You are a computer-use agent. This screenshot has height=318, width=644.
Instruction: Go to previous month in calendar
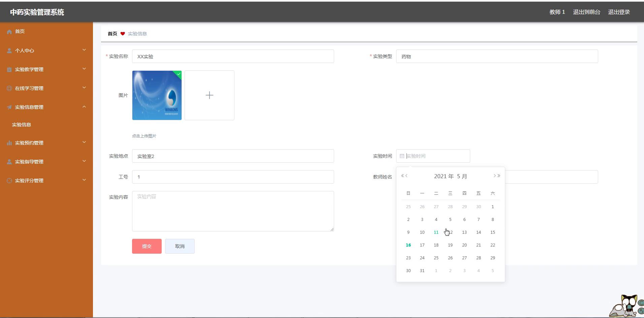[407, 176]
